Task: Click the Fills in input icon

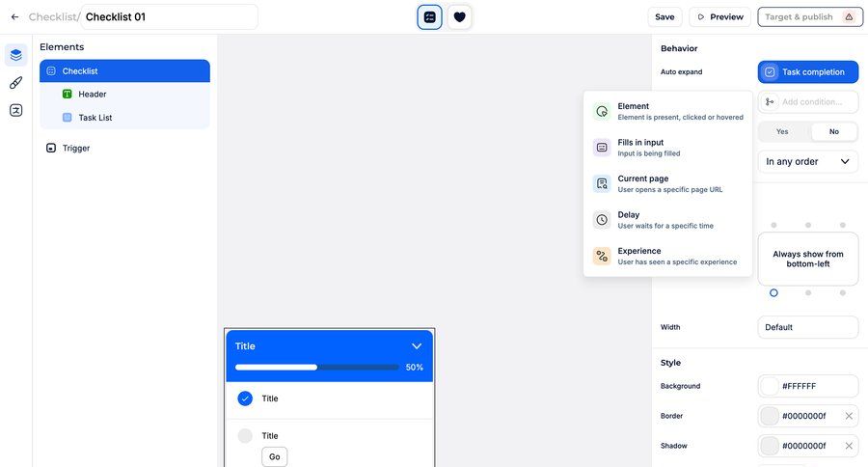Action: click(602, 148)
